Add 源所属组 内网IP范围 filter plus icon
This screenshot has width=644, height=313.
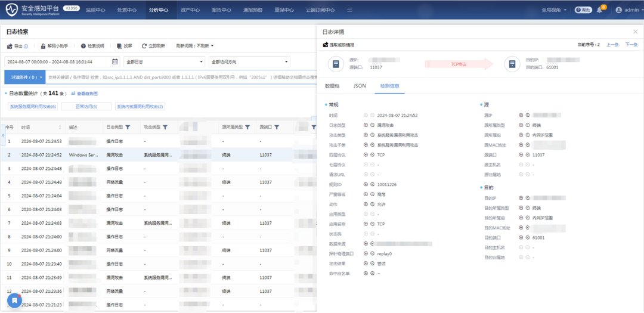pos(521,135)
